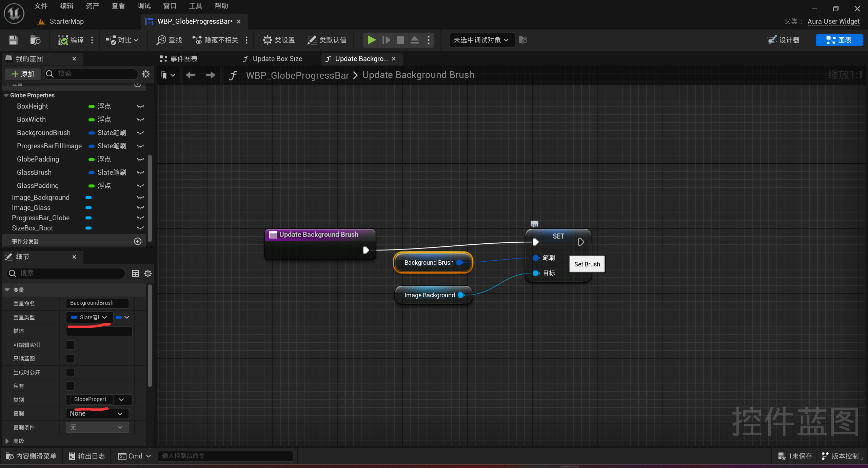Toggle visibility eye for GlassPadding

[x=140, y=186]
